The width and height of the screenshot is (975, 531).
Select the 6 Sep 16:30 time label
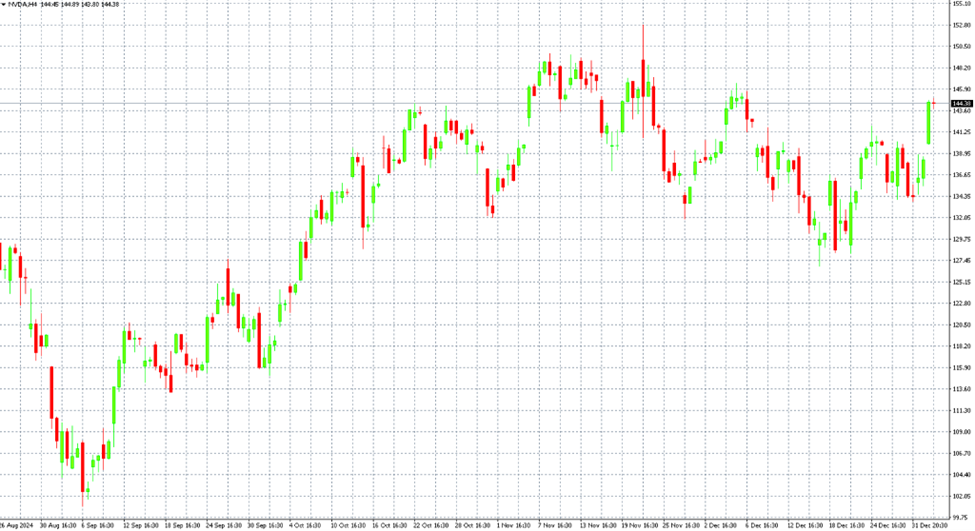pos(96,525)
